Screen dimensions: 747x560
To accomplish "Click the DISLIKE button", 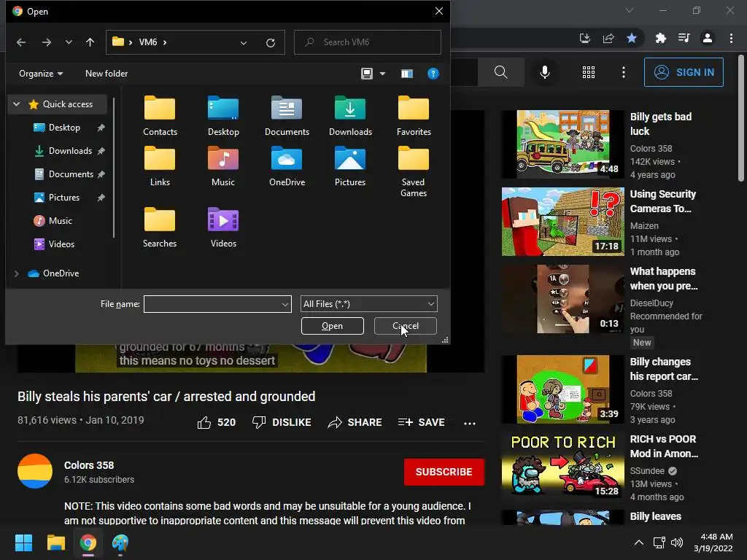I will [282, 422].
